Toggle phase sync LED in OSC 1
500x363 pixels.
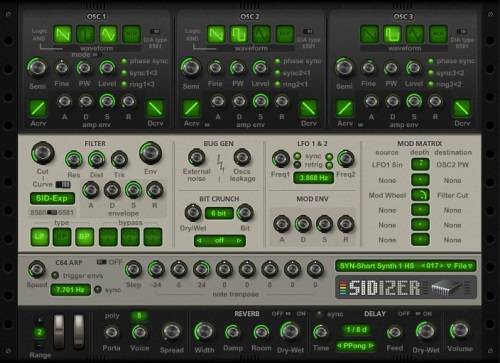point(124,61)
